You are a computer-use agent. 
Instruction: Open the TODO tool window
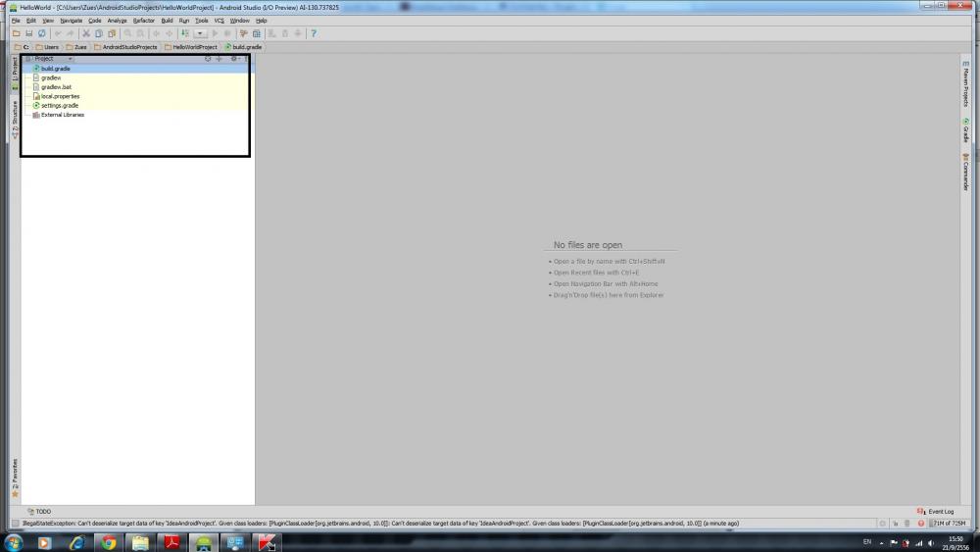39,512
